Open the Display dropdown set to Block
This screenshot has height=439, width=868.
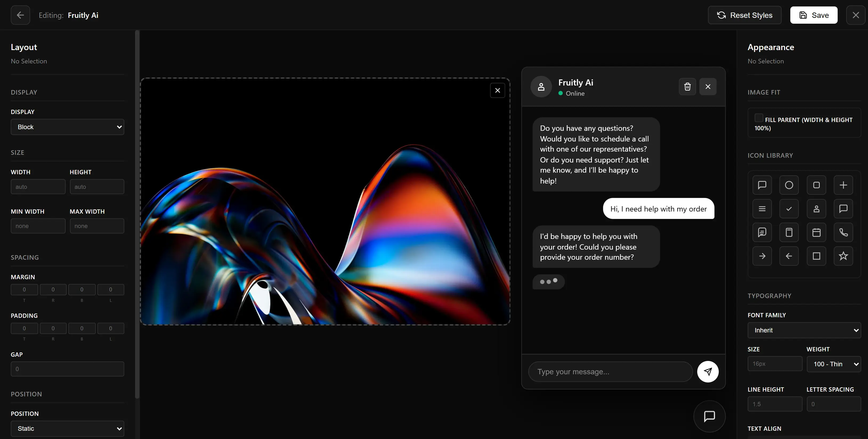click(x=67, y=127)
